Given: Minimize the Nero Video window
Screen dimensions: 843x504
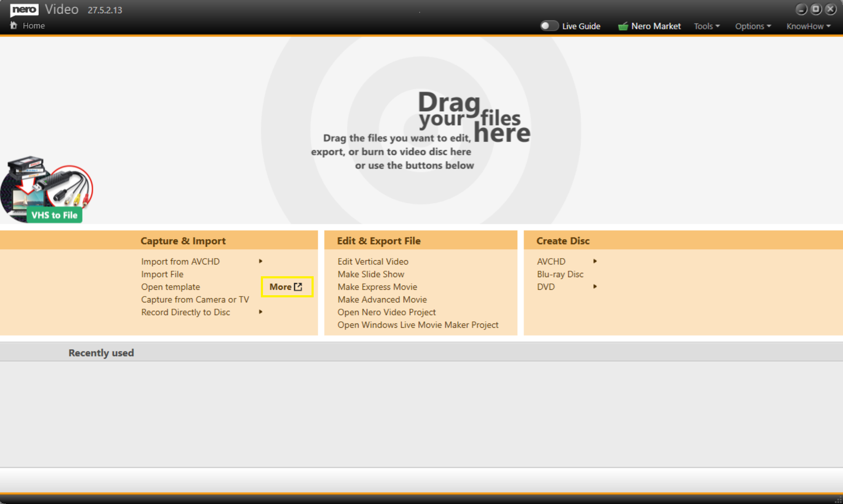Looking at the screenshot, I should (x=801, y=9).
